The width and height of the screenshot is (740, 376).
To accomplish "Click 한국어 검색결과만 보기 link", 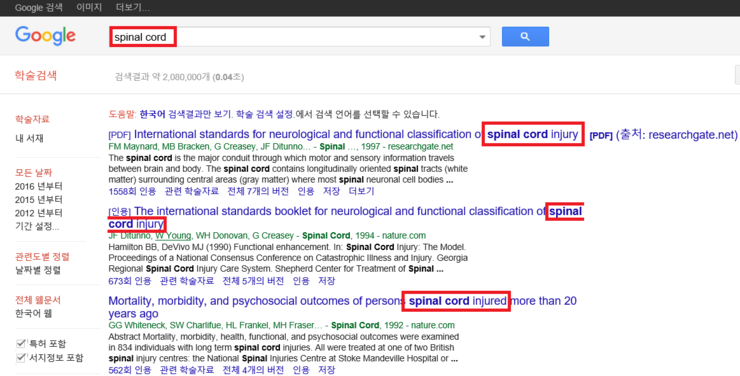I will [185, 114].
